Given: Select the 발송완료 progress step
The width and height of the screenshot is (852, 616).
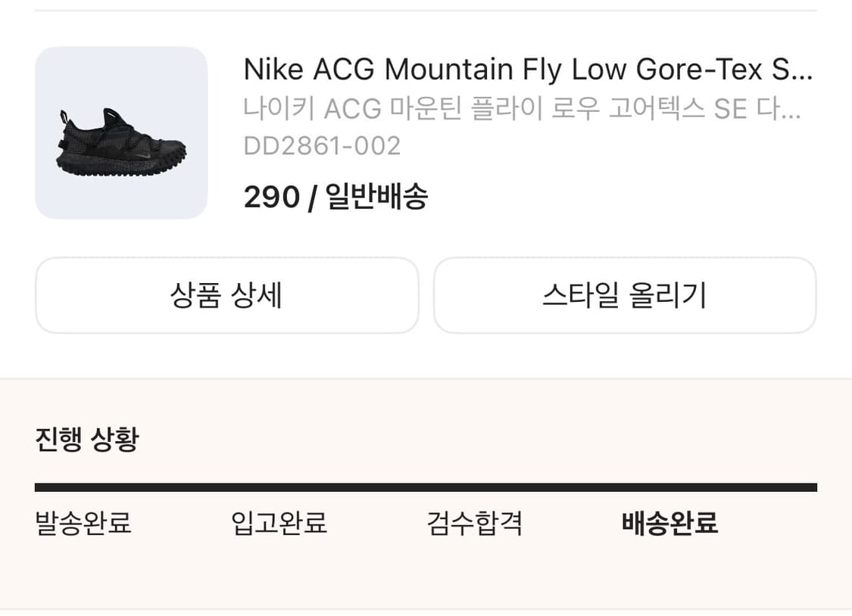Looking at the screenshot, I should tap(82, 524).
